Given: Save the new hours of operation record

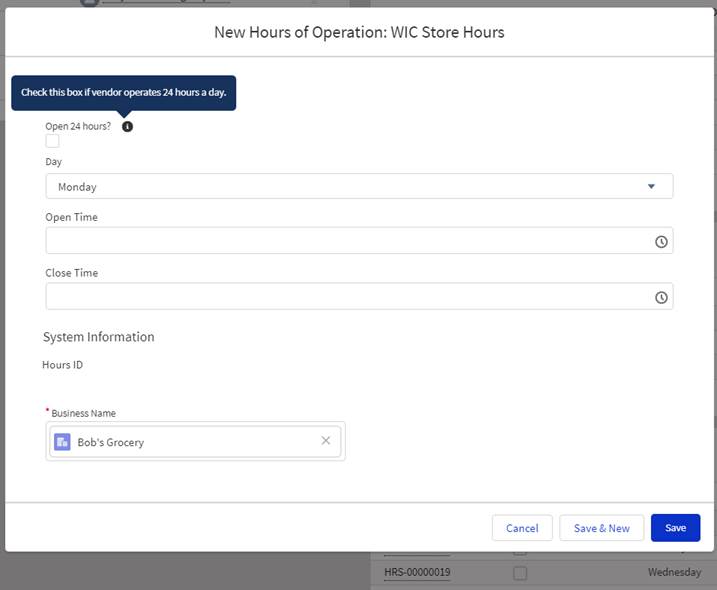Looking at the screenshot, I should [x=675, y=528].
